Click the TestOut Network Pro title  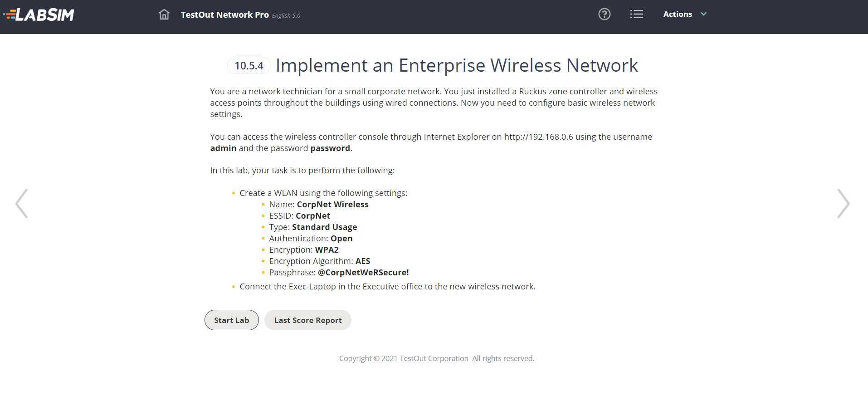point(224,15)
